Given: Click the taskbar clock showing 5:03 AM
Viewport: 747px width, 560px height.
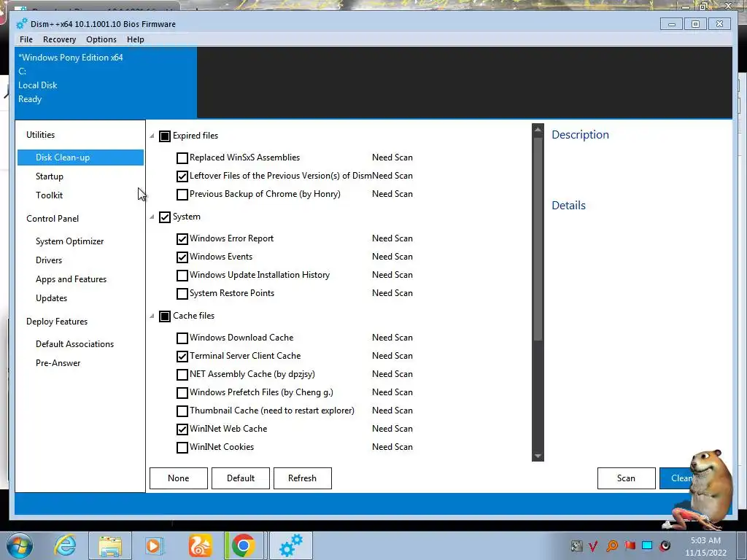Looking at the screenshot, I should (706, 546).
